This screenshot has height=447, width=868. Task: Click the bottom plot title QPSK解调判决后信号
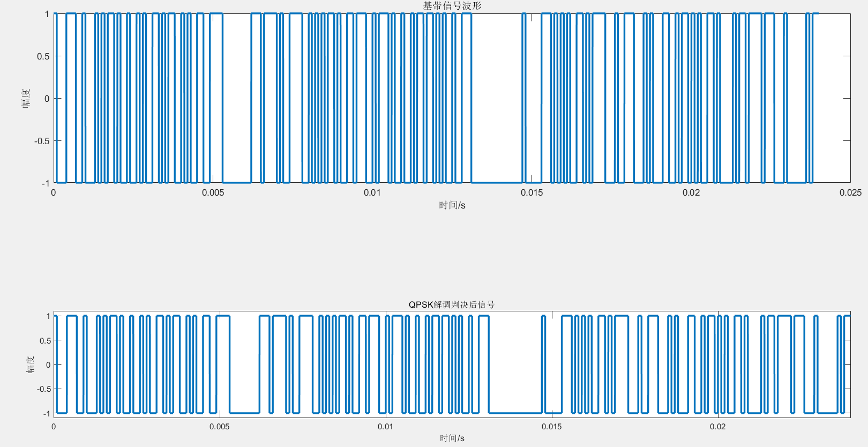point(452,304)
